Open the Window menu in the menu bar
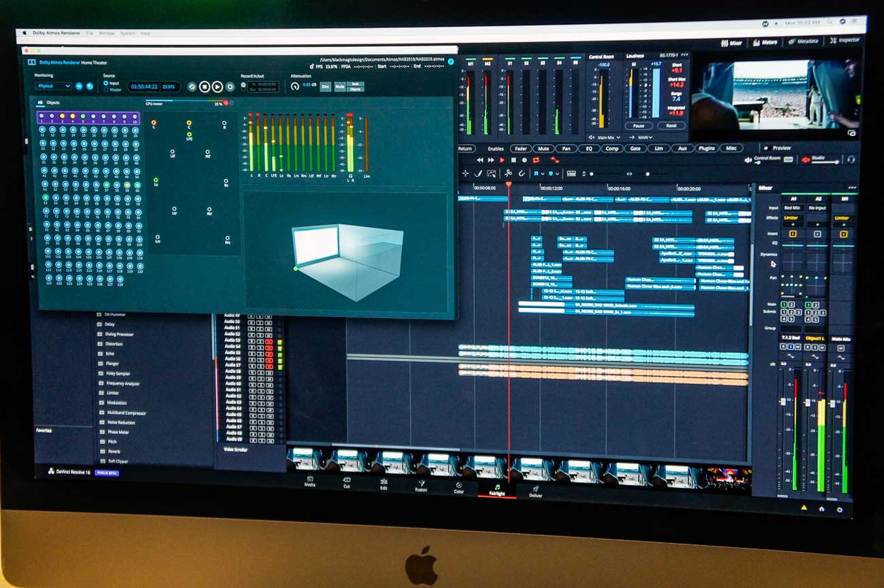884x588 pixels. tap(107, 33)
